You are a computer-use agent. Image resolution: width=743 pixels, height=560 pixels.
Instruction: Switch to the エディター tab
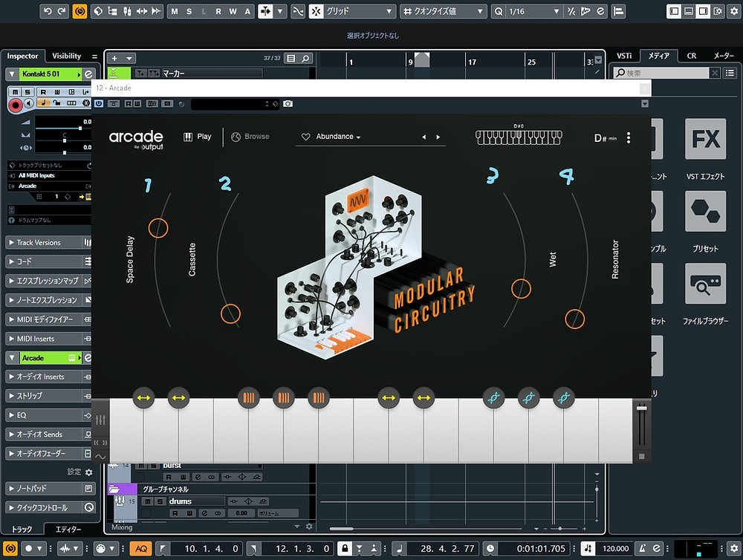click(68, 530)
